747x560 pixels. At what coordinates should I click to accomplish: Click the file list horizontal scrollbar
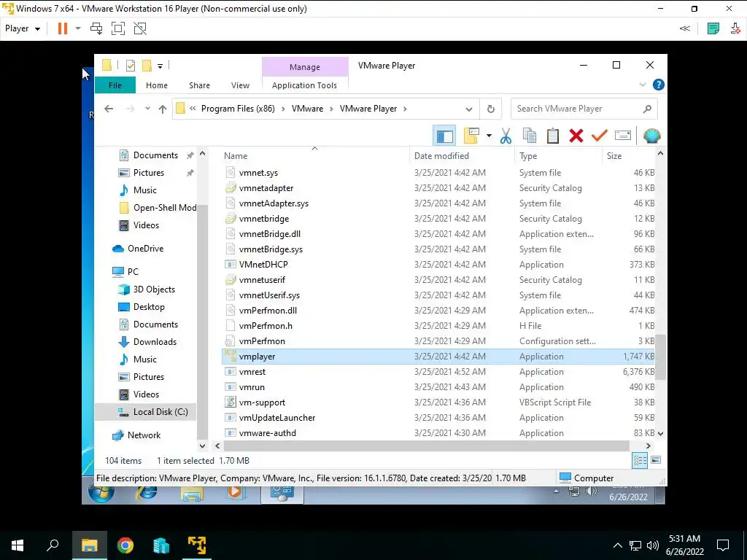click(426, 446)
